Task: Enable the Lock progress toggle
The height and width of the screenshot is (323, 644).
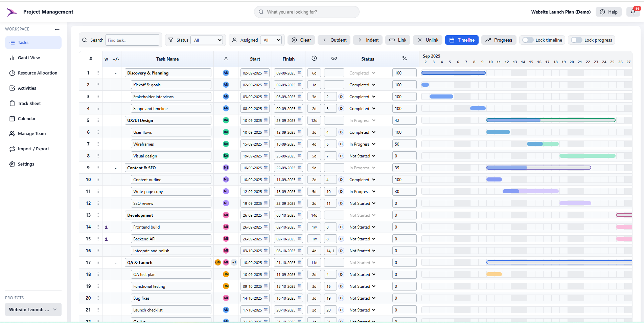Action: click(x=576, y=40)
